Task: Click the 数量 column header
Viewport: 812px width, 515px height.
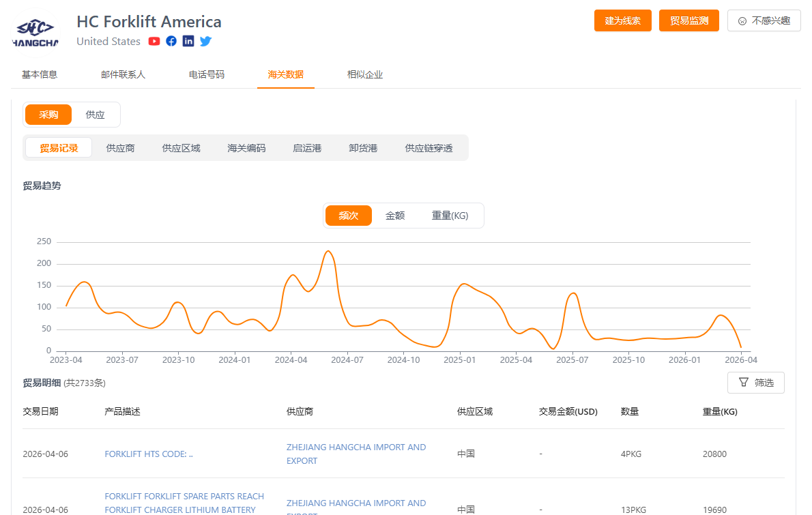Action: pos(630,411)
